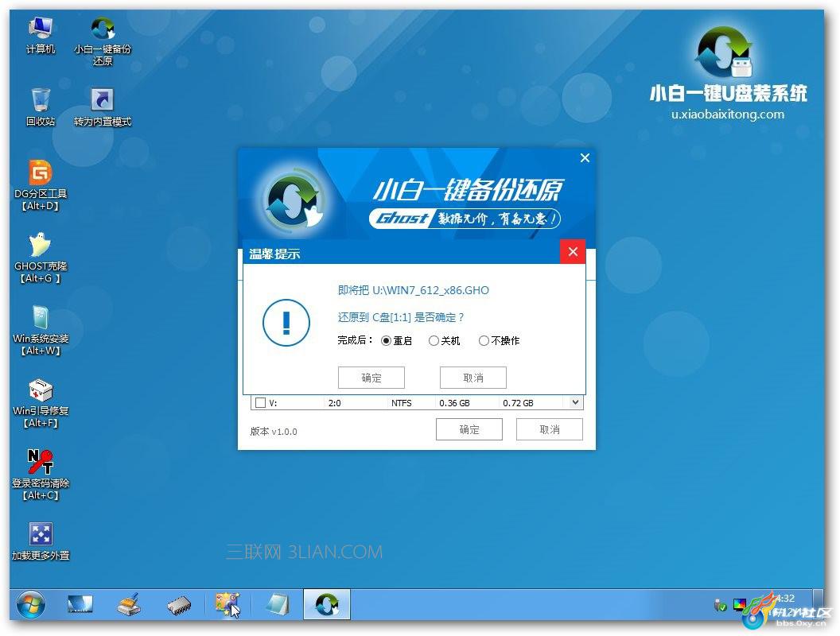Click the notepad taskbar icon
This screenshot has width=840, height=636.
[x=278, y=604]
